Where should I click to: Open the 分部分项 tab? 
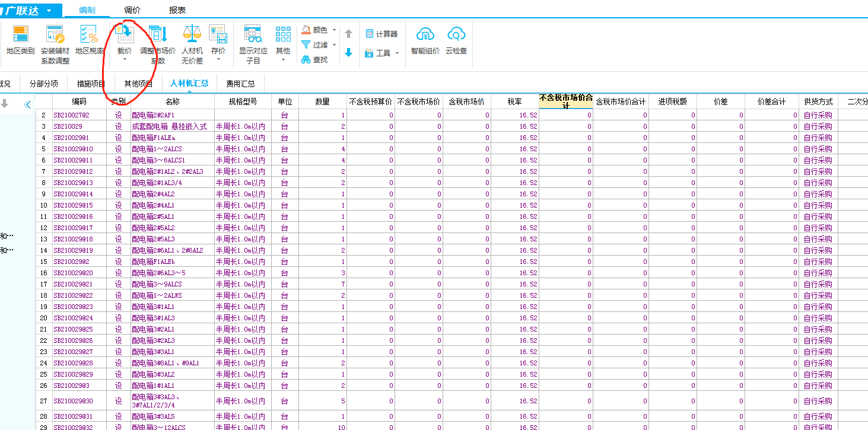tap(44, 84)
